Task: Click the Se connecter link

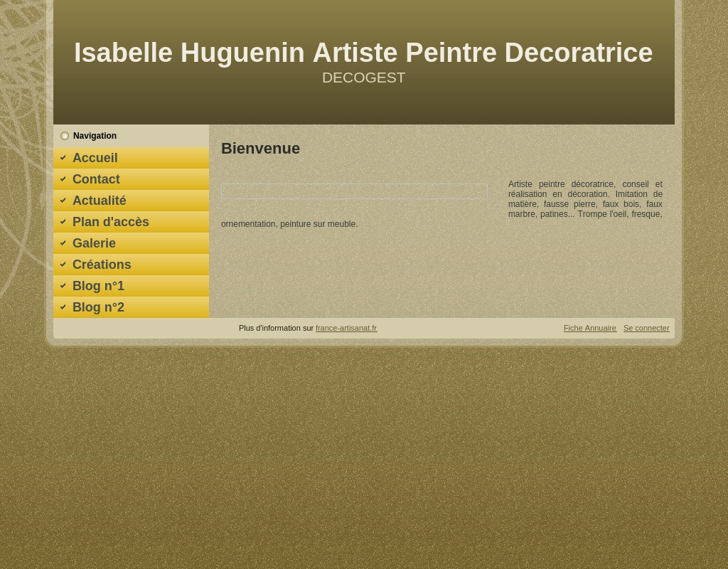Action: [646, 329]
